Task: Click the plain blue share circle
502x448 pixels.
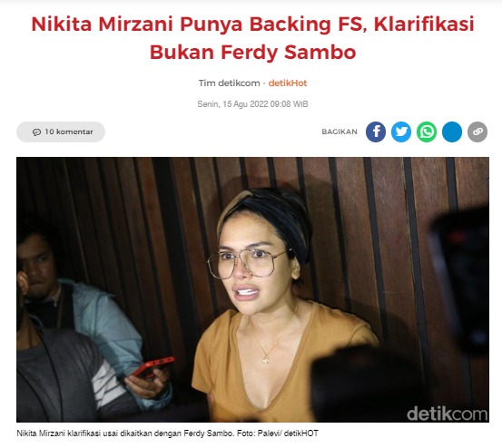Action: point(452,131)
